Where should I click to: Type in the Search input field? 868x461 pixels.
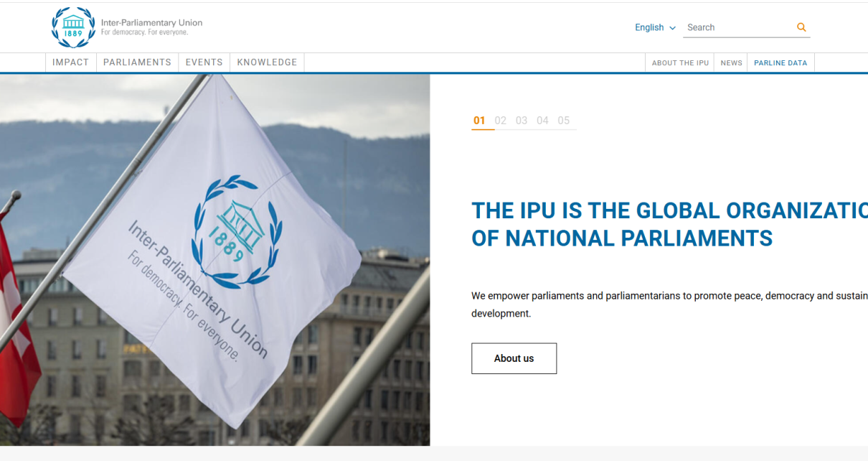tap(737, 27)
